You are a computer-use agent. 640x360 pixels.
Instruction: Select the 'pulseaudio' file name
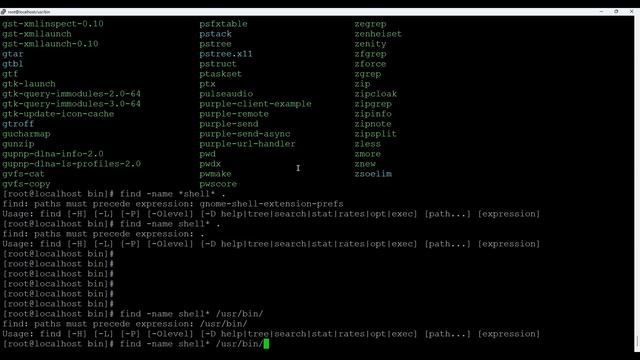coord(226,94)
